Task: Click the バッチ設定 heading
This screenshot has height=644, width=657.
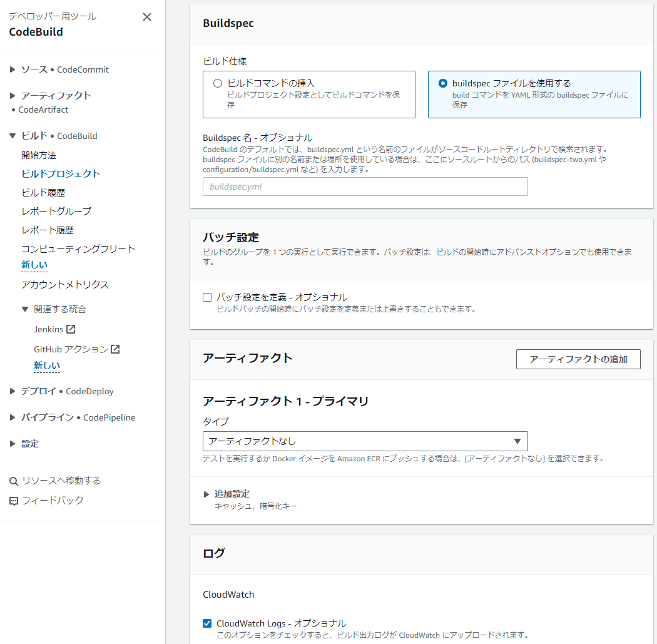Action: (x=231, y=238)
